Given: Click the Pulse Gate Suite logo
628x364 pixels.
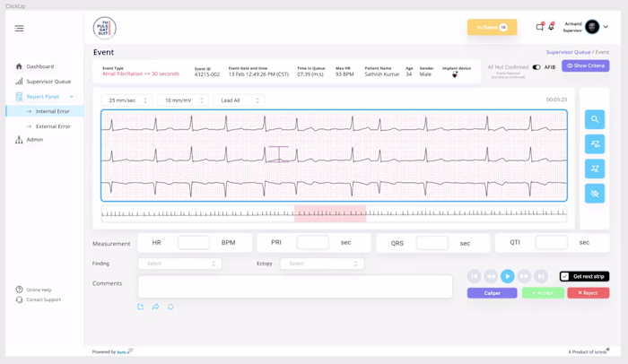Looking at the screenshot, I should coord(105,28).
